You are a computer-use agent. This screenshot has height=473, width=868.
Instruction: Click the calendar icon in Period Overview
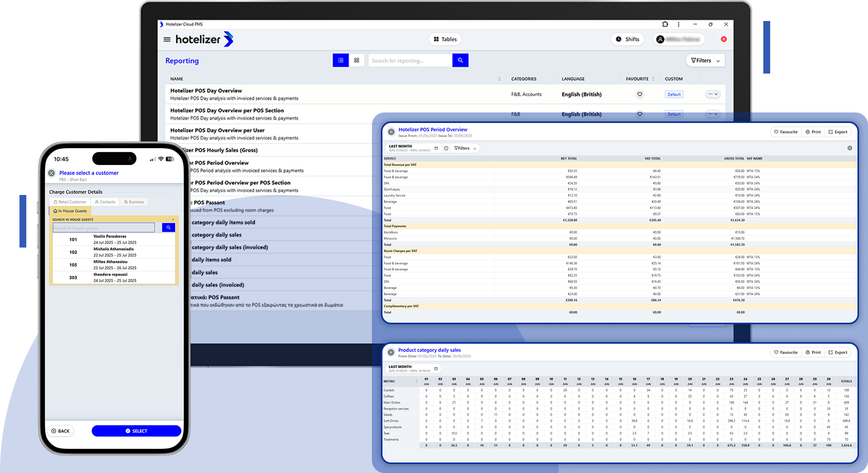tap(436, 148)
